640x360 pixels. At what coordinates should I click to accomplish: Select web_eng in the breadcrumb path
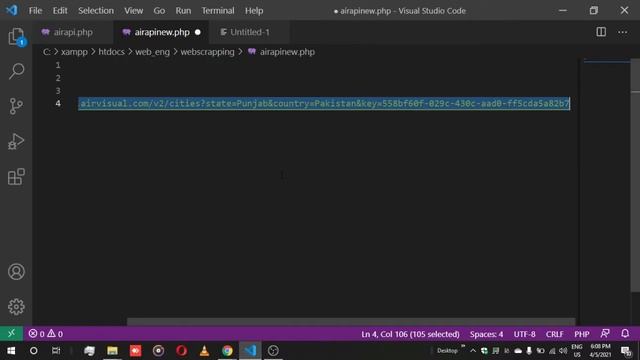point(152,52)
